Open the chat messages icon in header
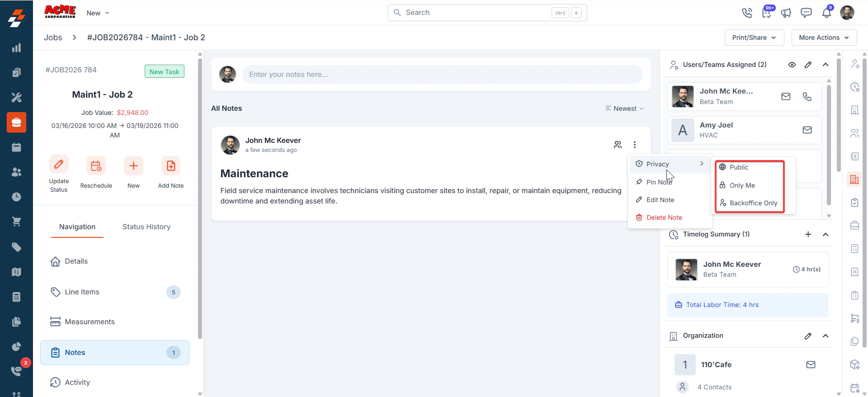Viewport: 868px width, 397px height. [x=806, y=13]
